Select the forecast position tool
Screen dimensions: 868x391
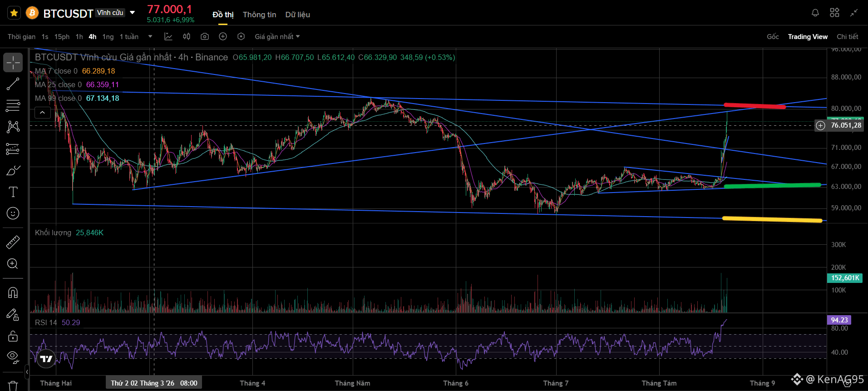[x=13, y=148]
